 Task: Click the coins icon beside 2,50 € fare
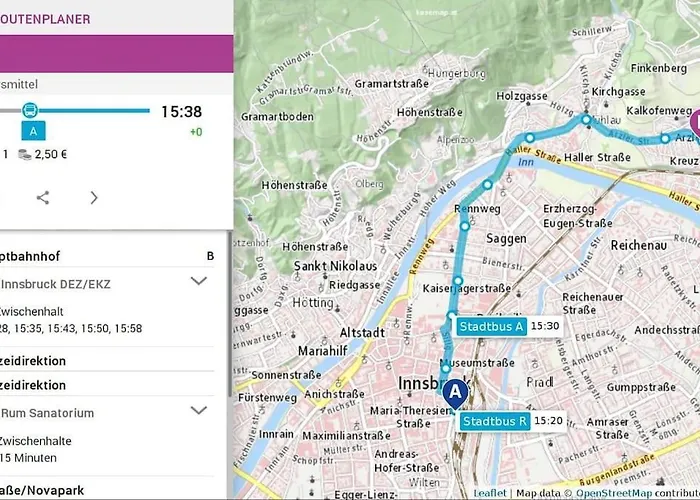tap(26, 154)
